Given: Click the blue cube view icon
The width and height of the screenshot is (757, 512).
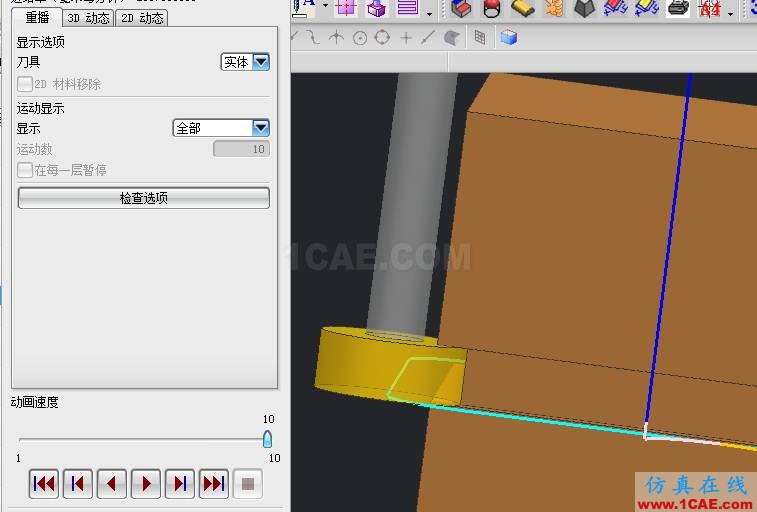Looking at the screenshot, I should click(x=509, y=37).
